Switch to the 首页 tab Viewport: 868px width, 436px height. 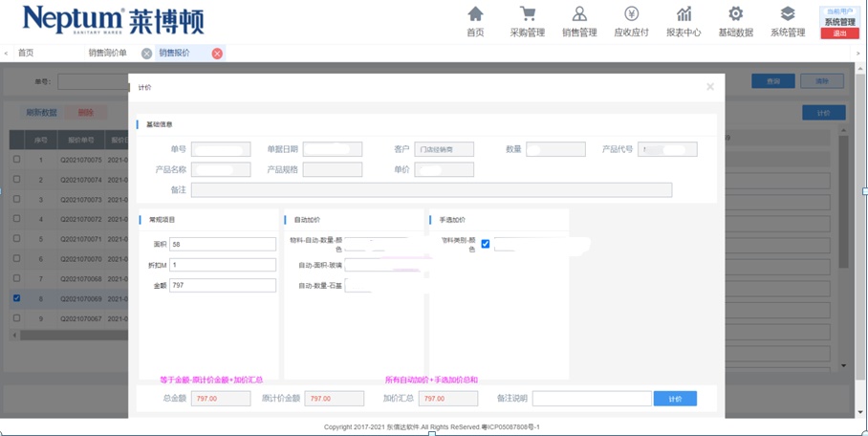click(x=26, y=54)
